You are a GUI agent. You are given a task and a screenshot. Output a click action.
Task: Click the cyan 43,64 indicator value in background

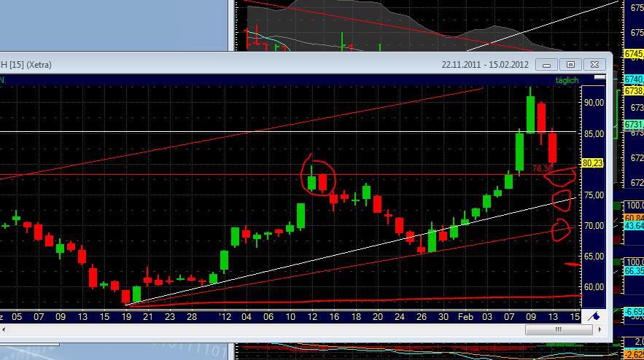634,226
